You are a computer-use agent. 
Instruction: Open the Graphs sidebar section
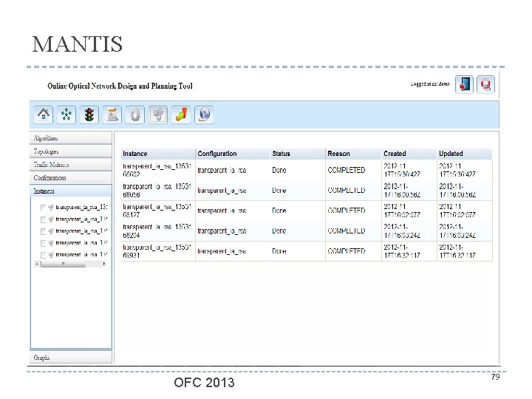coord(71,358)
